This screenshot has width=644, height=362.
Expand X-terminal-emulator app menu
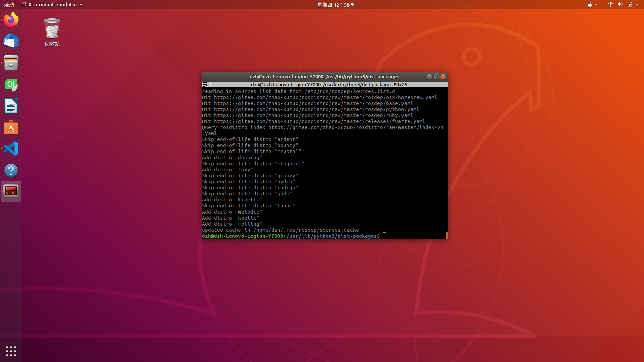point(52,5)
